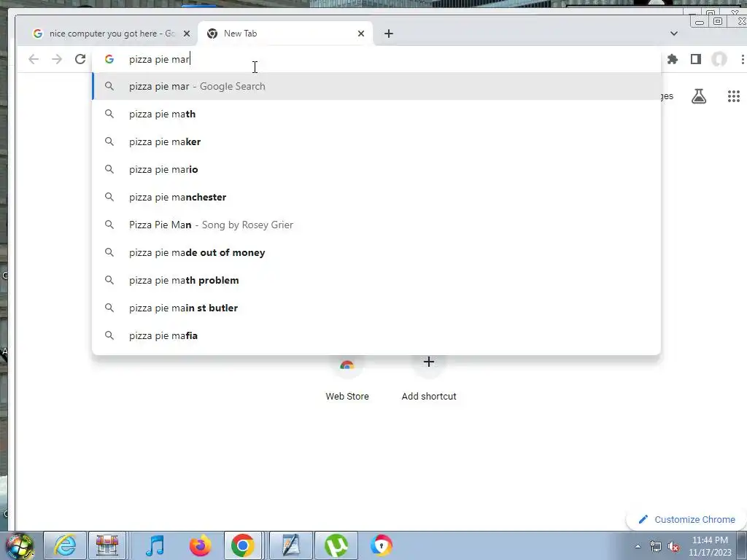Open Customize Chrome

pyautogui.click(x=687, y=519)
